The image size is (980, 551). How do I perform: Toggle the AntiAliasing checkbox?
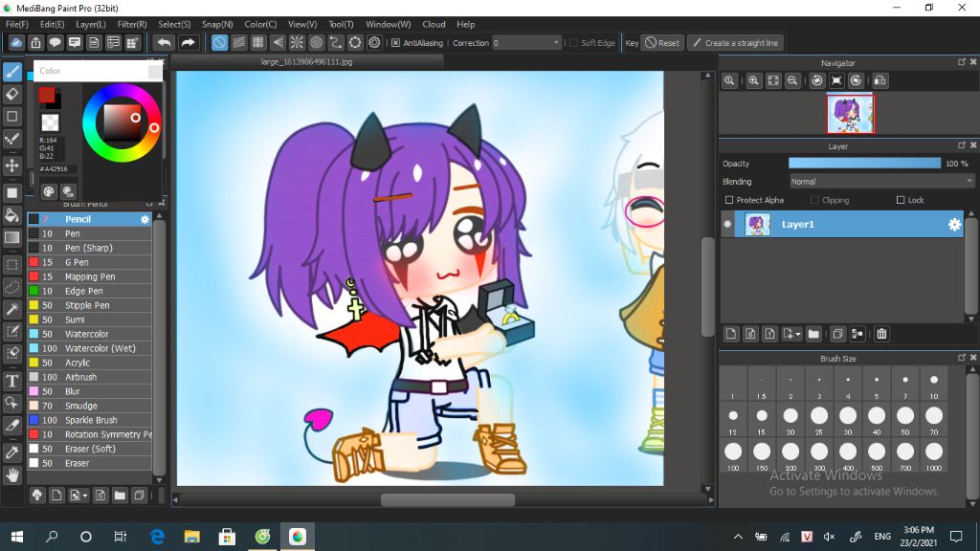click(395, 43)
